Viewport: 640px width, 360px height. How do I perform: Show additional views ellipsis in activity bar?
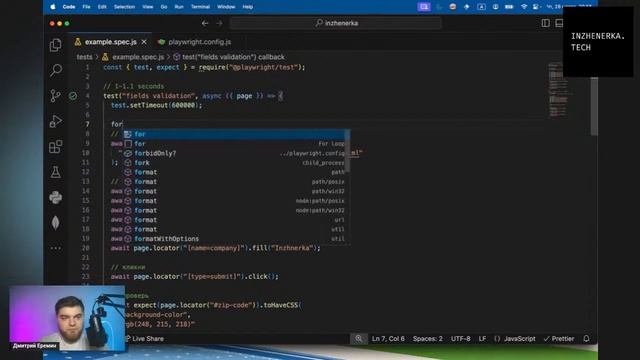[x=56, y=248]
